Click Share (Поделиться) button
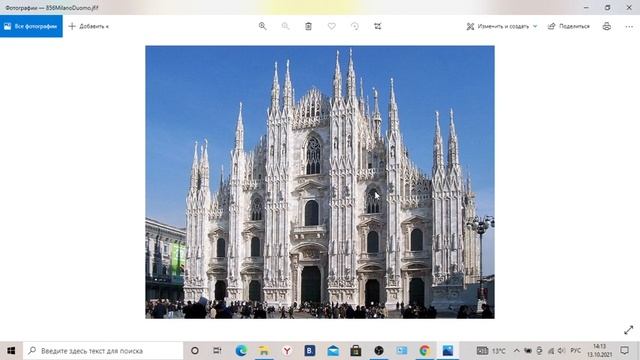Viewport: 640px width, 360px height. tap(569, 26)
